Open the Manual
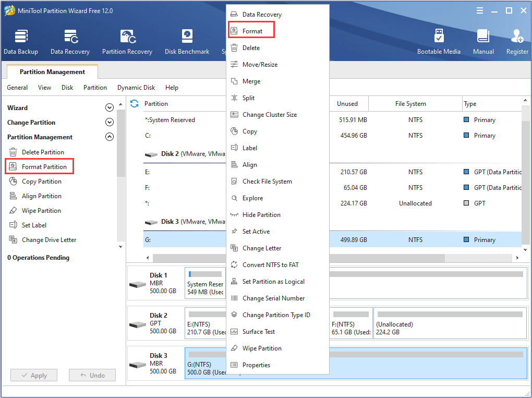This screenshot has width=532, height=398. 483,42
